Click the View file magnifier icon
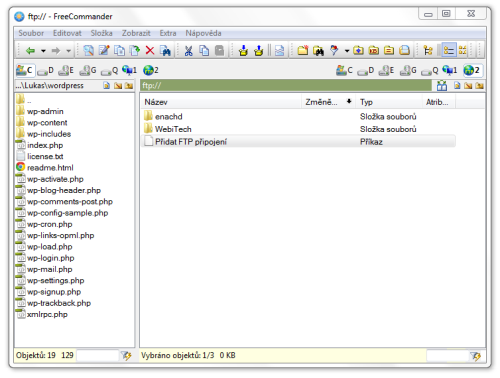The width and height of the screenshot is (500, 378). point(88,51)
